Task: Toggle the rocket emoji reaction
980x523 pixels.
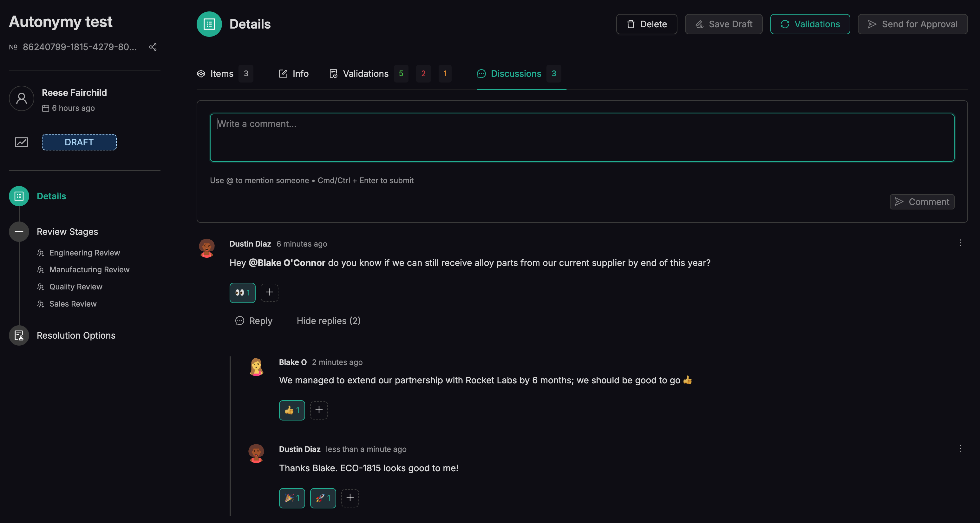Action: (x=323, y=498)
